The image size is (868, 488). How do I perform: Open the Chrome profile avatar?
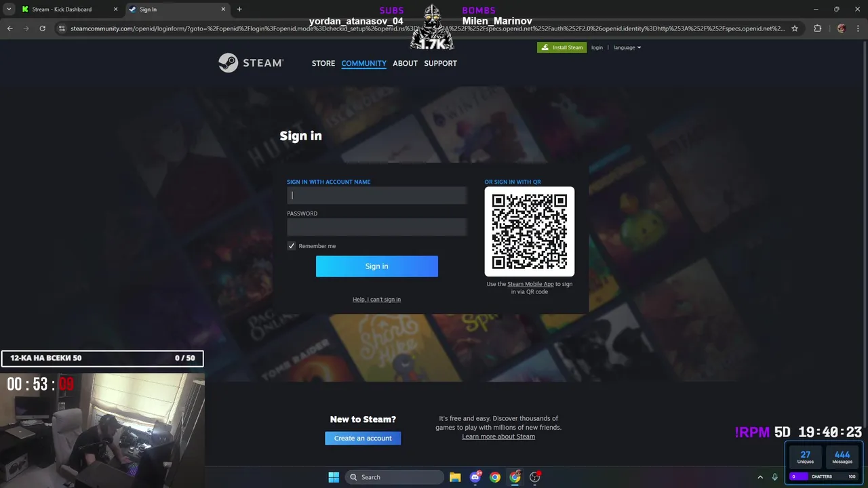842,28
